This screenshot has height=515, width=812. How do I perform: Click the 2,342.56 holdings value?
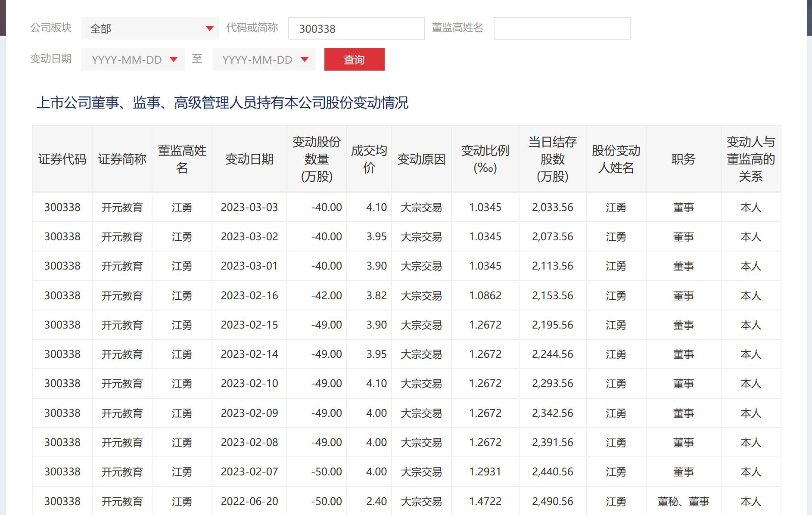tap(553, 413)
